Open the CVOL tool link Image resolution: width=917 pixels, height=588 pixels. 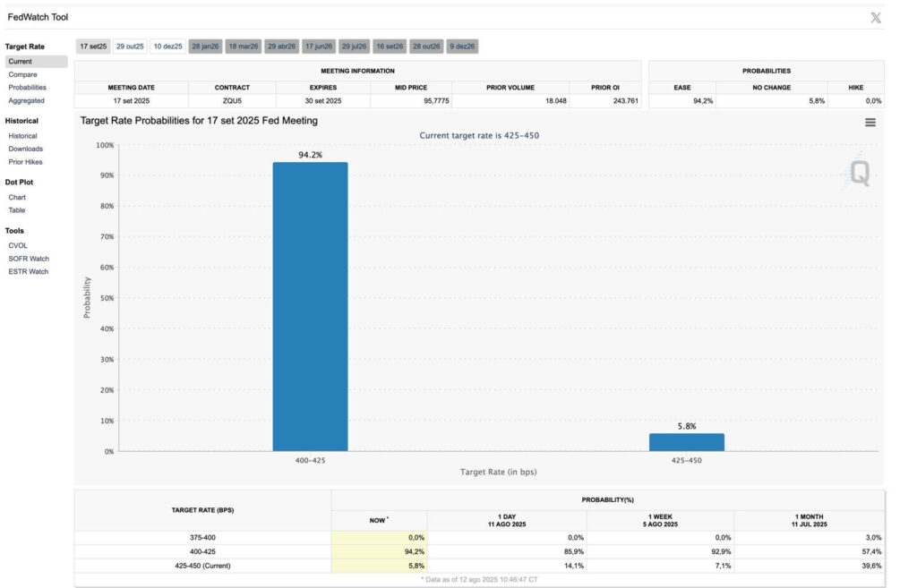click(18, 245)
